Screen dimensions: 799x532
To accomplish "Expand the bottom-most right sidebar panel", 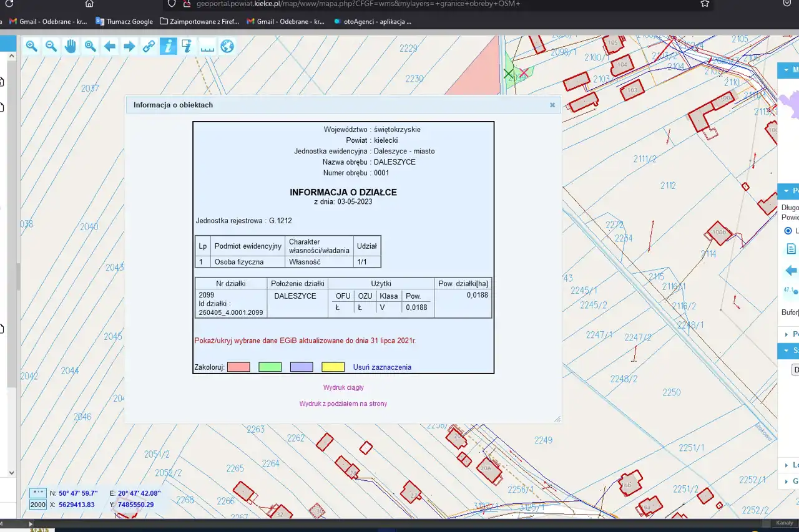I will [x=787, y=481].
